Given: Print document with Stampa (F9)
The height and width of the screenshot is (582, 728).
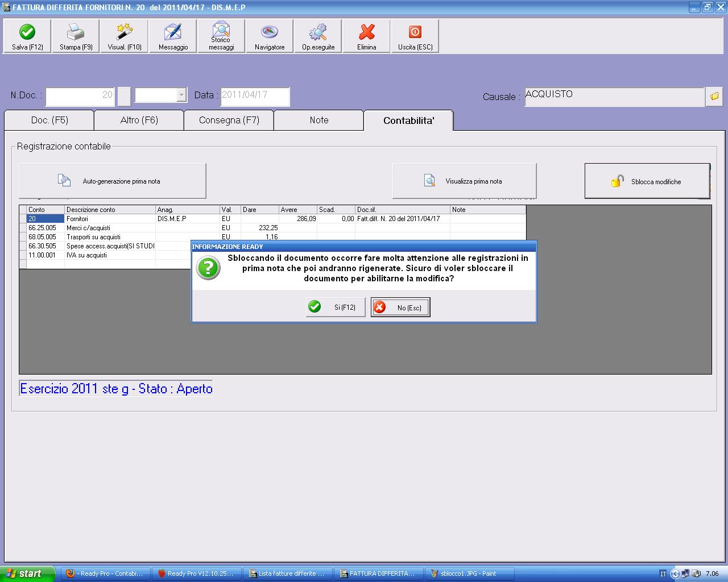Looking at the screenshot, I should click(x=76, y=36).
